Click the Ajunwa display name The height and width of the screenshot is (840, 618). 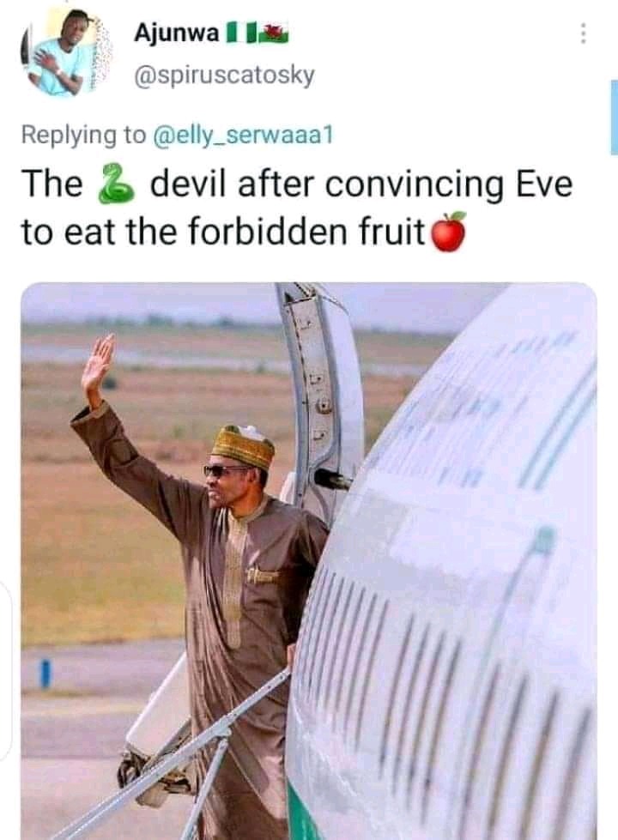pyautogui.click(x=176, y=33)
